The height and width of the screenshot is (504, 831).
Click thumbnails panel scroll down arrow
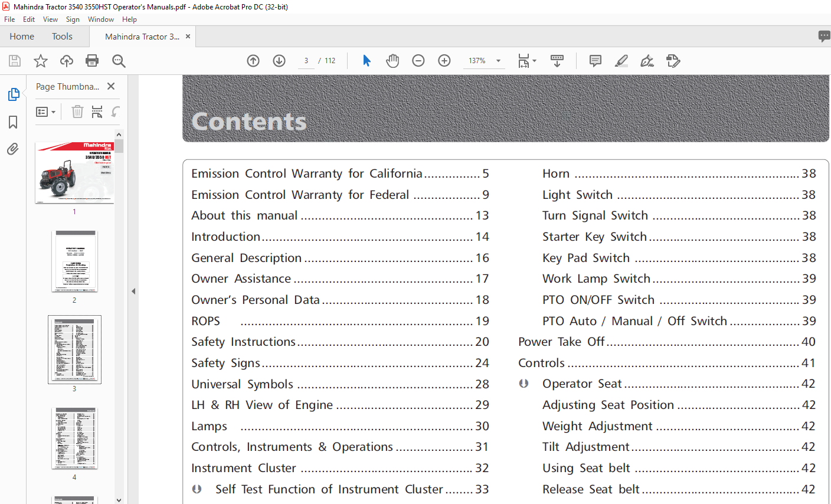click(119, 499)
